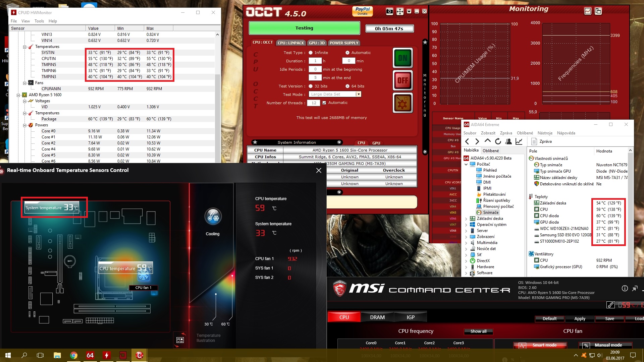Enable Smart mode for CPU fan

pyautogui.click(x=540, y=345)
